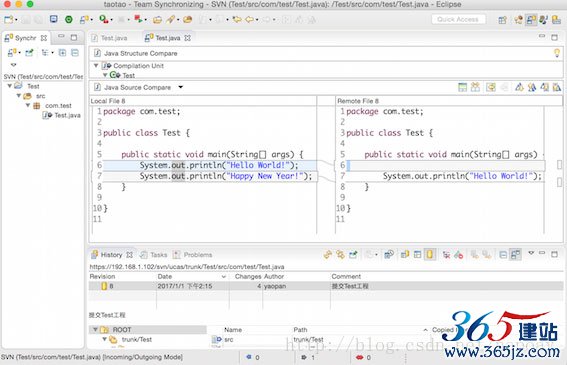567x365 pixels.
Task: Click local line 7 Happy New Year code
Action: (226, 176)
